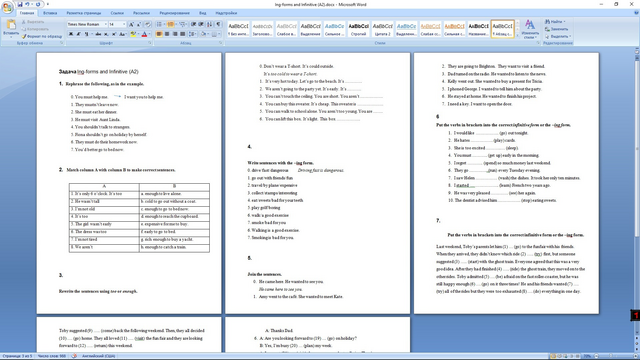Toggle center text alignment

click(167, 34)
